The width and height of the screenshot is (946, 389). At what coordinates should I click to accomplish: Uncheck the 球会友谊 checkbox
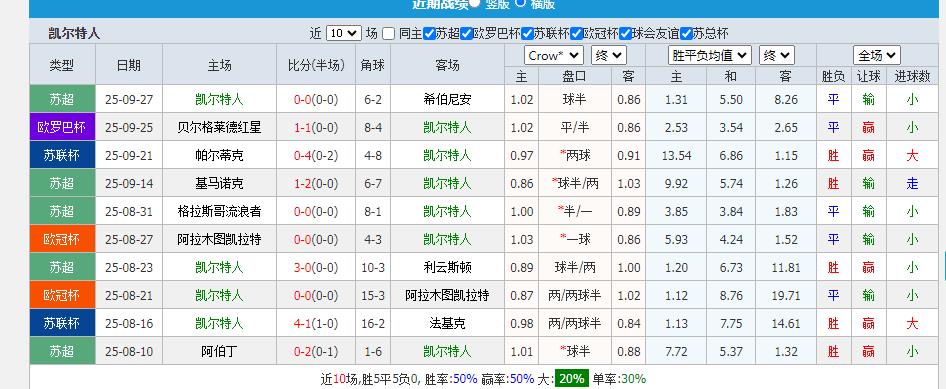626,34
